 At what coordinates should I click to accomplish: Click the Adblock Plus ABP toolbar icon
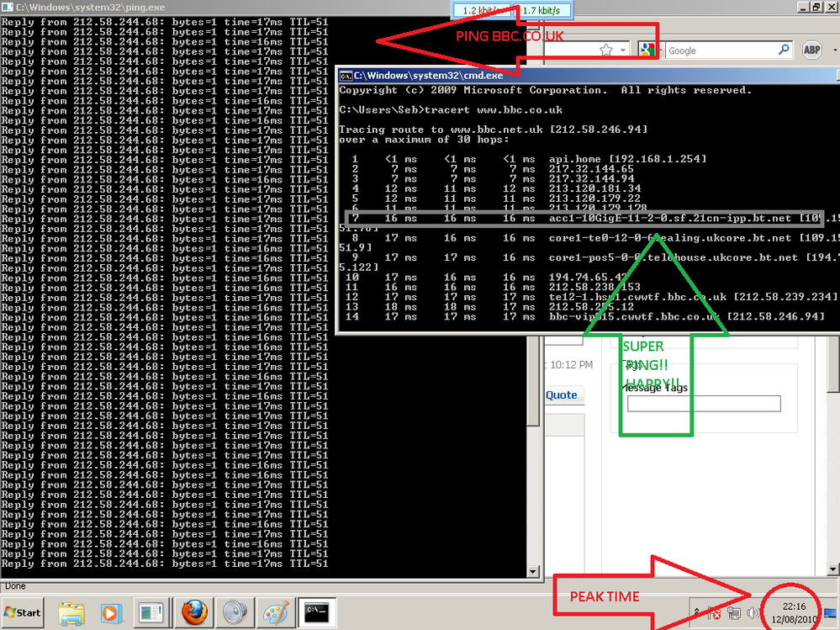pyautogui.click(x=811, y=50)
